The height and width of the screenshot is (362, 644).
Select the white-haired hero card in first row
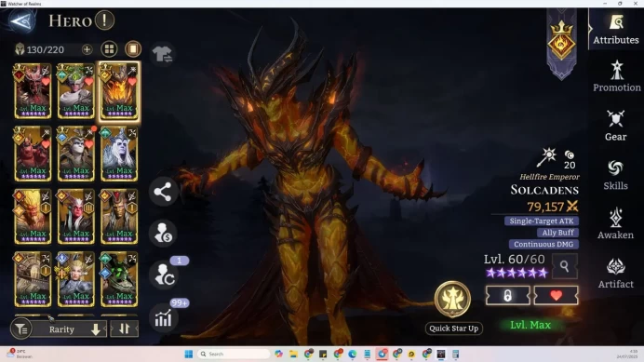[x=76, y=91]
